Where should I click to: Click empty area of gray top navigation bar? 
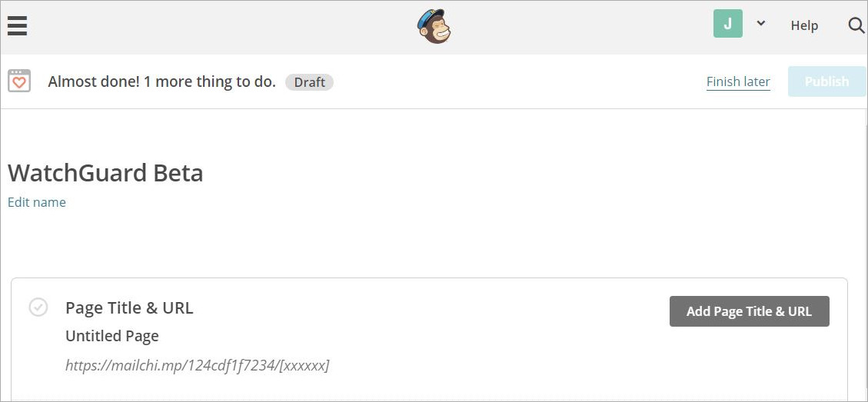[x=231, y=26]
